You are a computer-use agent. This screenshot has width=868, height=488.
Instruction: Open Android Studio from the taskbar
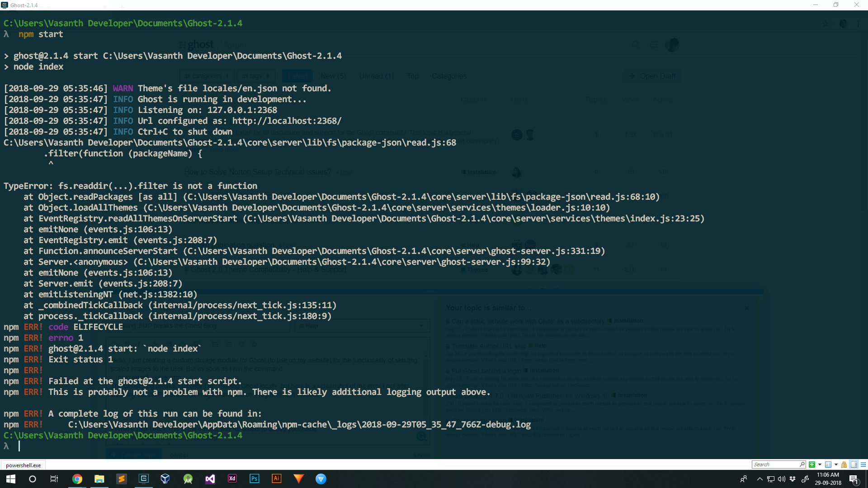tap(188, 479)
